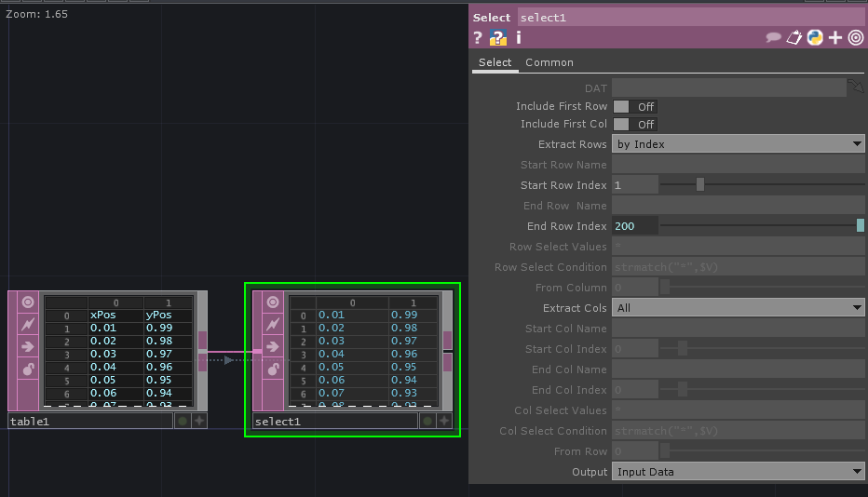Toggle Include First Row switch
868x497 pixels.
pos(634,107)
